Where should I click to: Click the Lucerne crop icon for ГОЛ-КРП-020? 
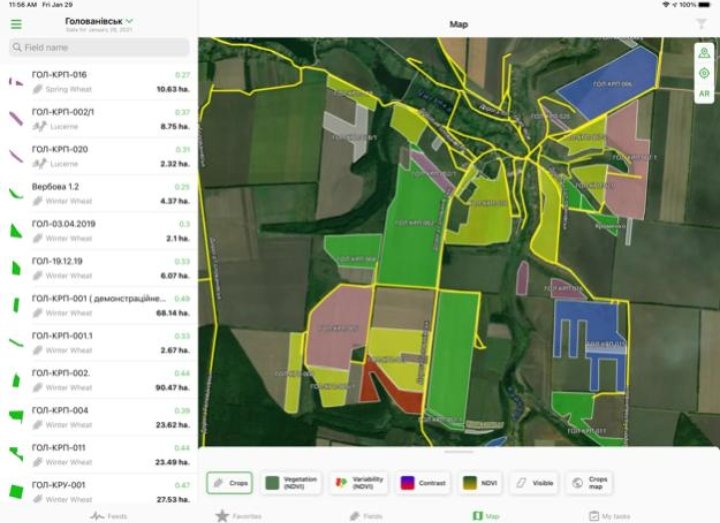(39, 163)
